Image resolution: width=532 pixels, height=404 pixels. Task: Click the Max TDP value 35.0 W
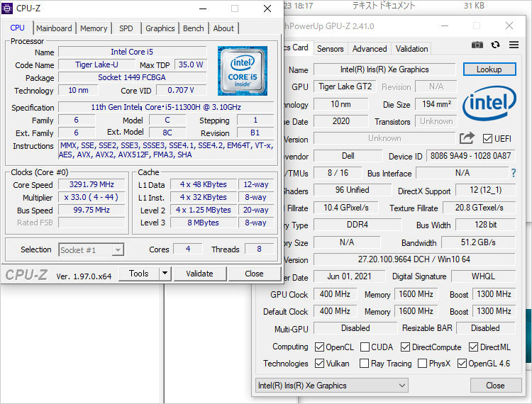(190, 64)
